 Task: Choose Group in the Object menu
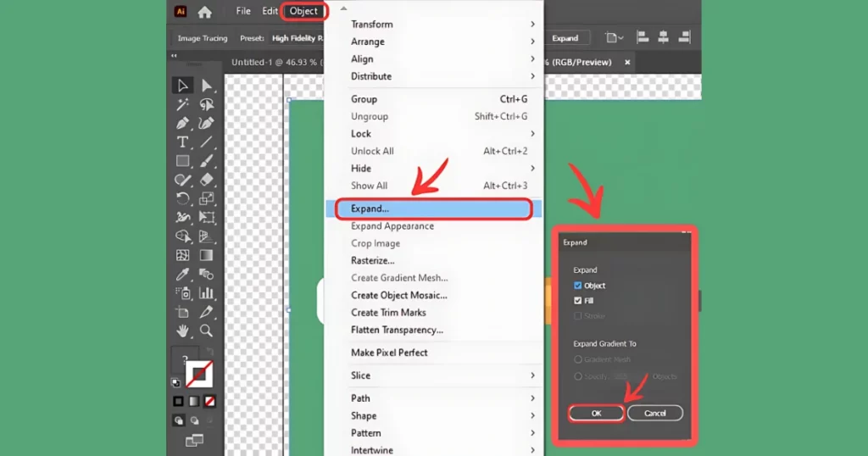[434, 99]
